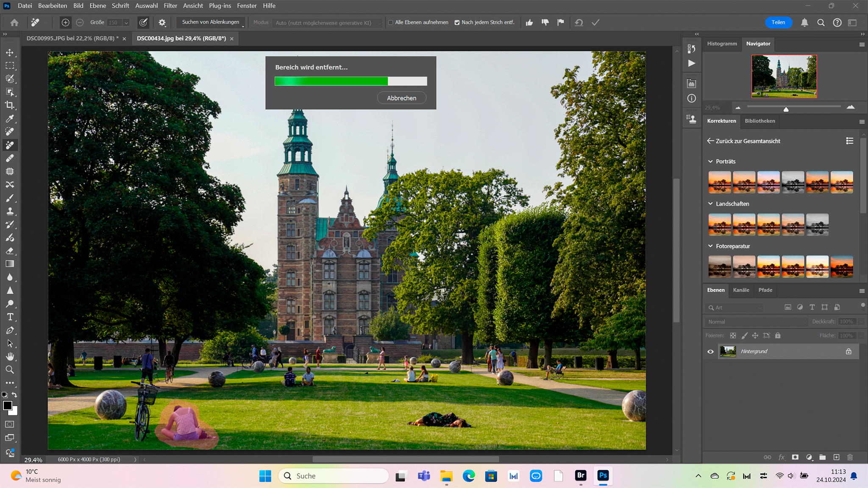Hide the Hintergrund layer visibility
868x488 pixels.
click(710, 351)
